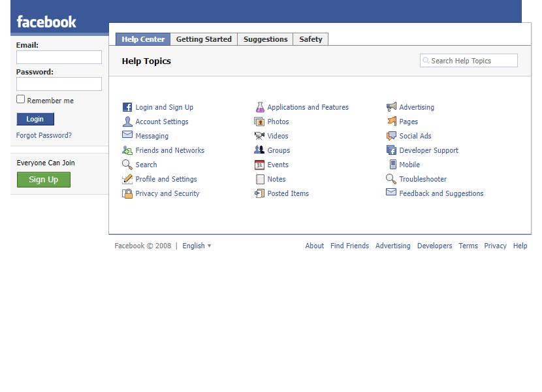Click the flask icon beside Applications and Features

pyautogui.click(x=260, y=107)
